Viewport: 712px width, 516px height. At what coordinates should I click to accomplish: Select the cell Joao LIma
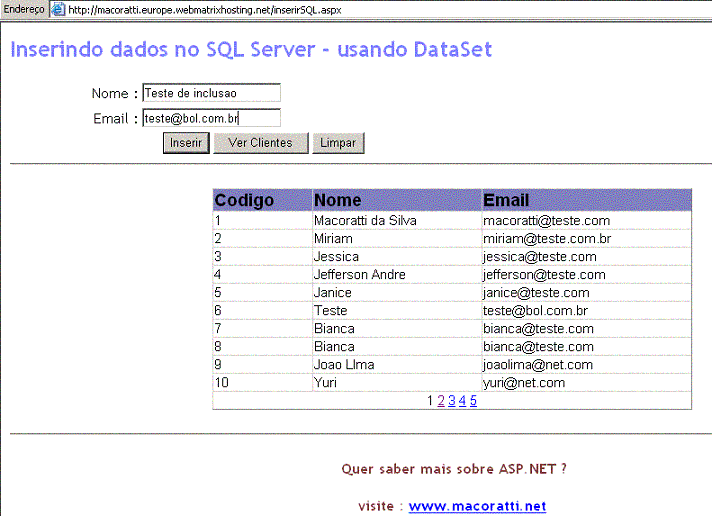click(x=397, y=365)
